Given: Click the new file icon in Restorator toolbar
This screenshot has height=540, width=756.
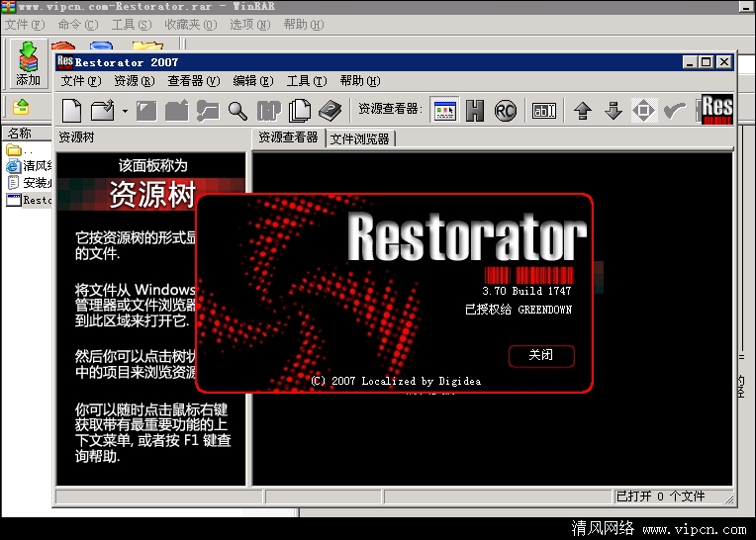Looking at the screenshot, I should click(x=71, y=110).
